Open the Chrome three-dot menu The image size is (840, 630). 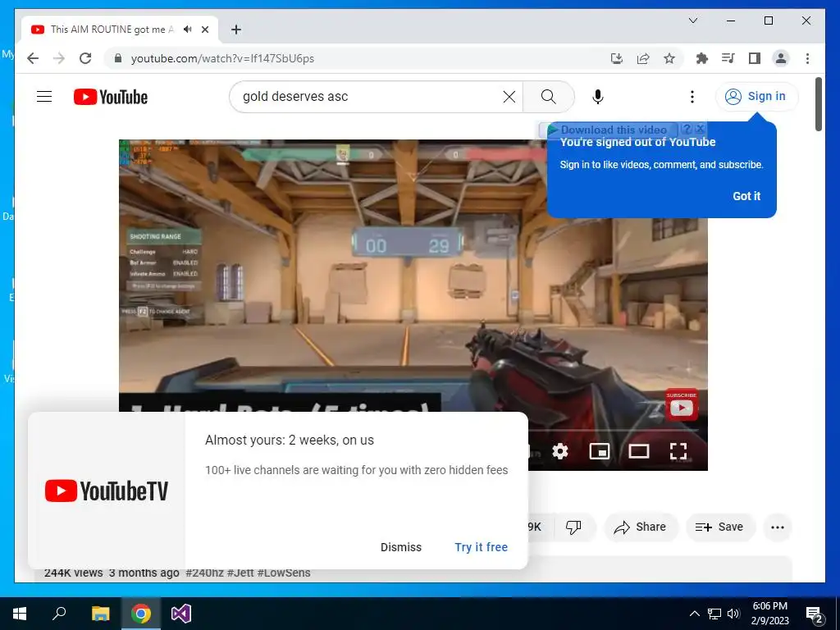point(807,58)
